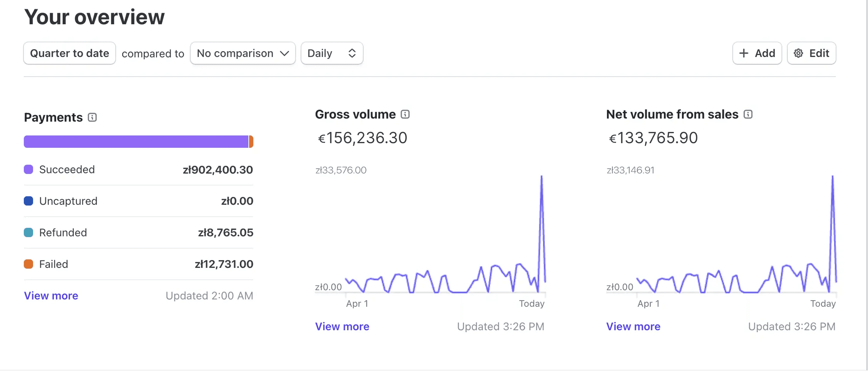Open the Daily interval selector
Viewport: 868px width, 371px height.
click(332, 53)
